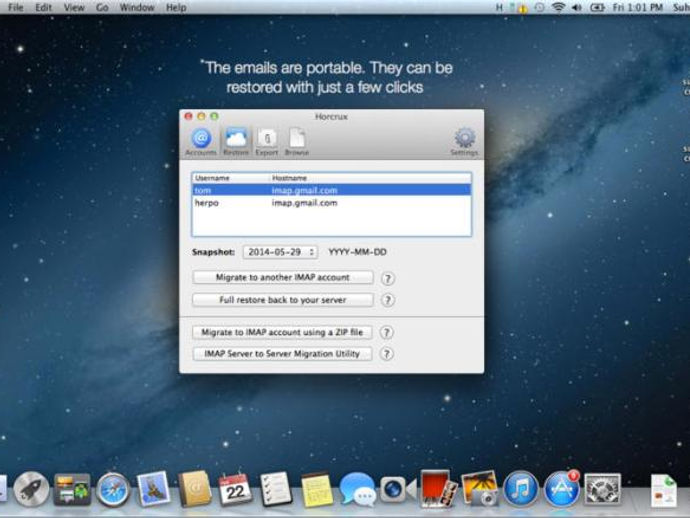
Task: Open Mission Control from the Dock
Action: (x=72, y=489)
